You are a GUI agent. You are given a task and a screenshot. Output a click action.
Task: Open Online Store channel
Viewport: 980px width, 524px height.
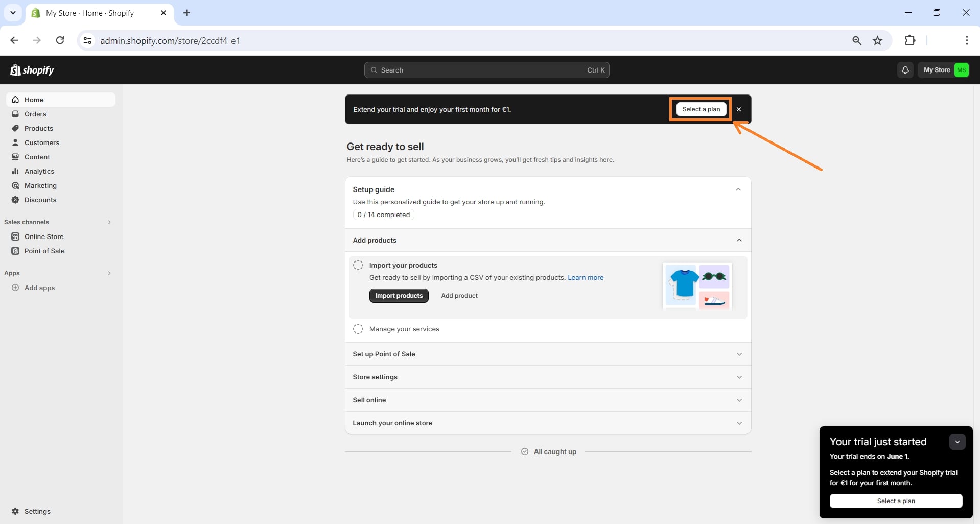(x=61, y=236)
